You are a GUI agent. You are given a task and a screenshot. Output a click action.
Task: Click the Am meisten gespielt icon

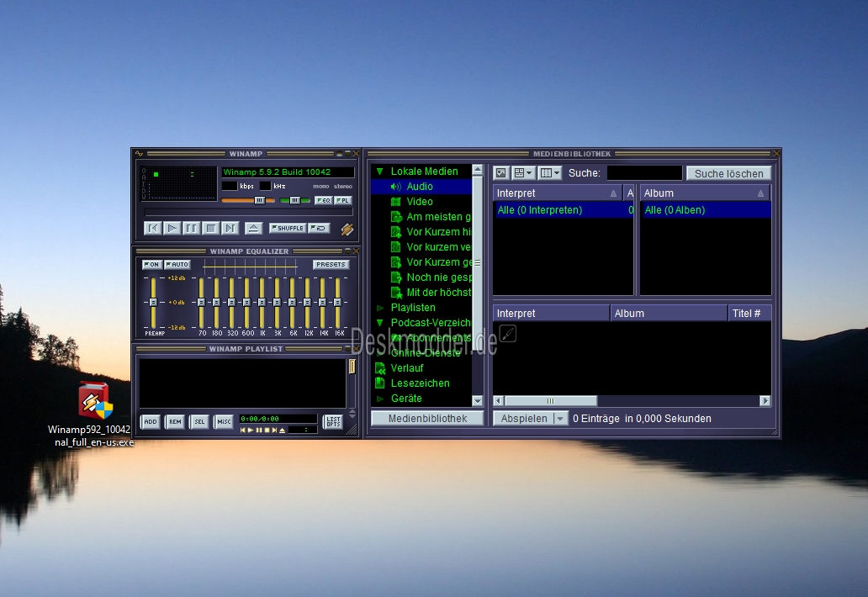point(396,217)
